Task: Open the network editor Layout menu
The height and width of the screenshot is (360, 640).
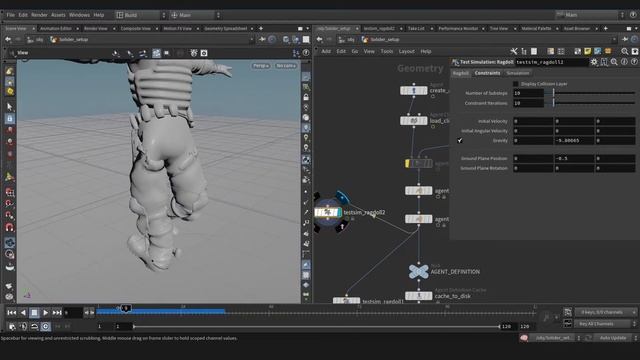Action: 407,51
